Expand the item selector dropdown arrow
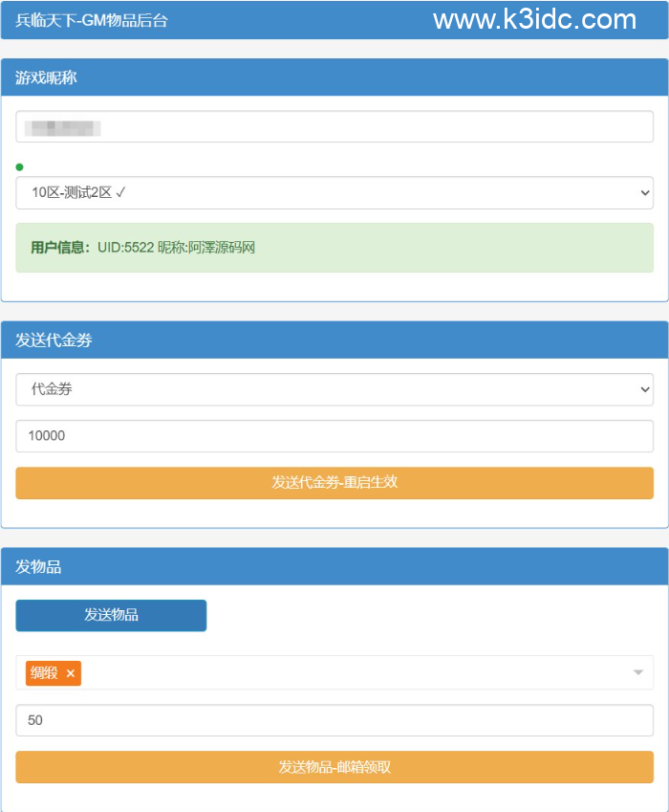The height and width of the screenshot is (812, 669). point(638,673)
